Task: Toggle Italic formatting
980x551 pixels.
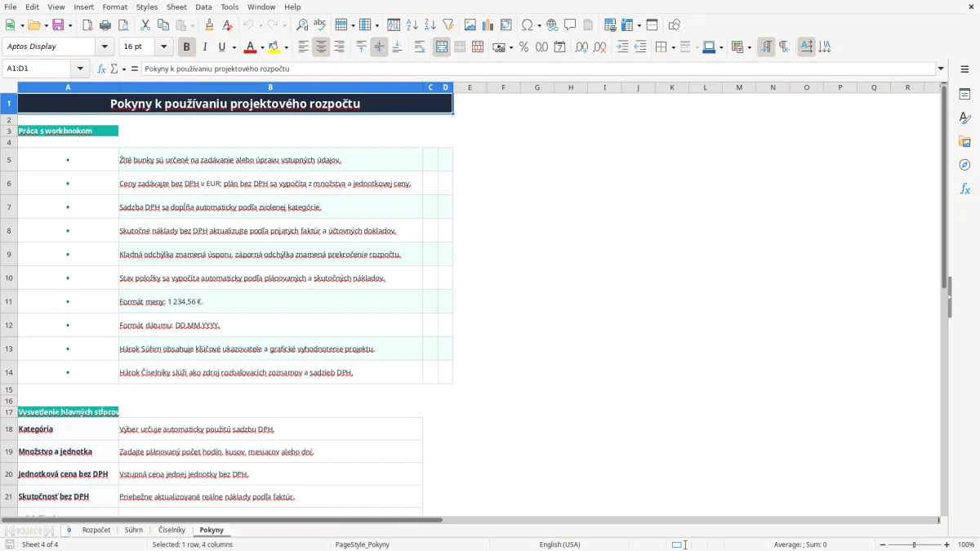Action: click(205, 47)
